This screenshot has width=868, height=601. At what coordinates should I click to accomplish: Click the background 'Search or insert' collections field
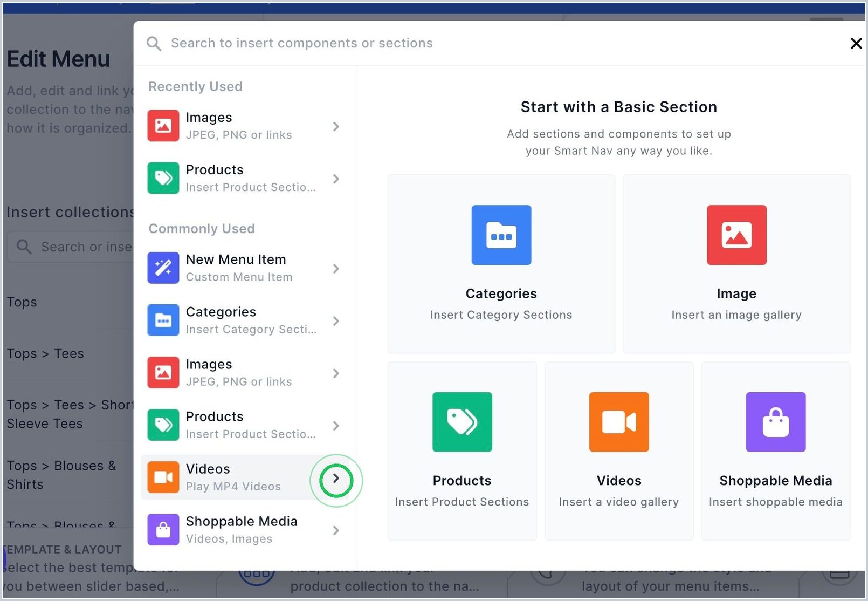coord(70,247)
